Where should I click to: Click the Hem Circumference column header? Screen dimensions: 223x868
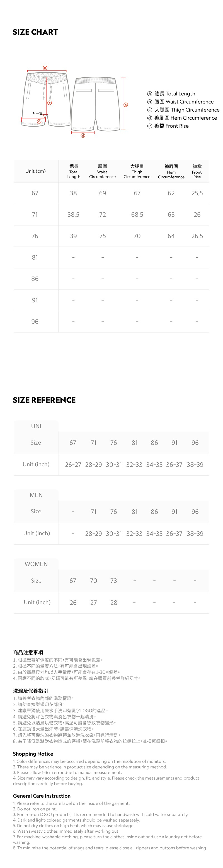(x=171, y=171)
